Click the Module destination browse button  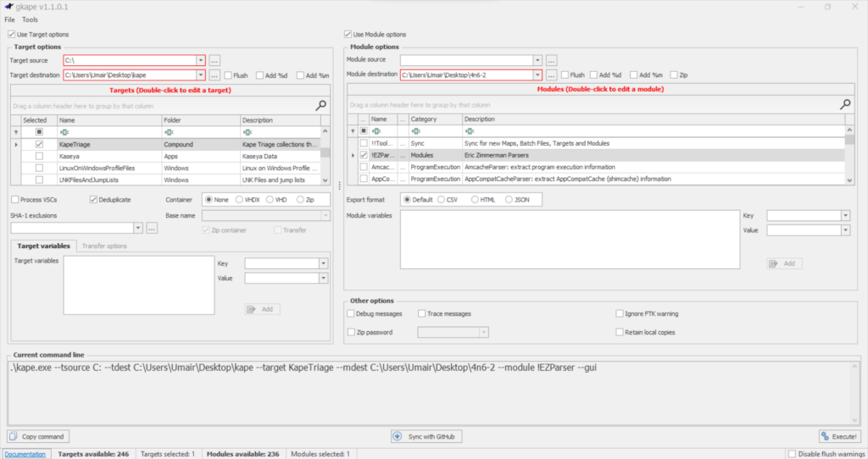(x=551, y=75)
